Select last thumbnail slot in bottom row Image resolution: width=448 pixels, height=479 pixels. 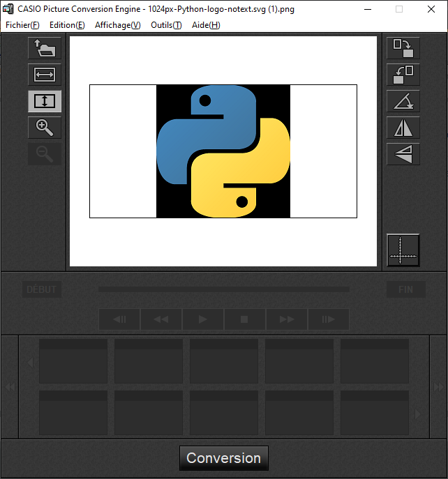[375, 412]
